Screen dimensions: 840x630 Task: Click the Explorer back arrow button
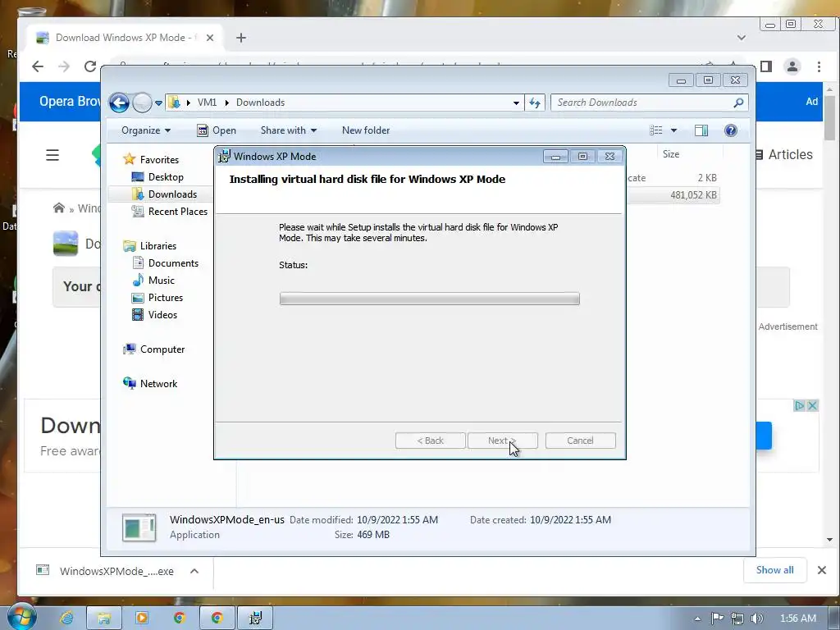tap(119, 103)
